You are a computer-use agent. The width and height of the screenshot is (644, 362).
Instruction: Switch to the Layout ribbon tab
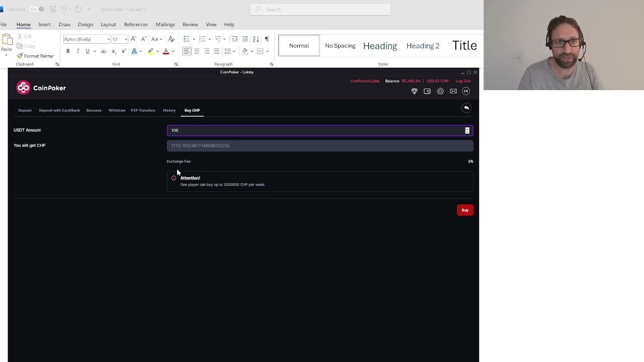(x=108, y=25)
